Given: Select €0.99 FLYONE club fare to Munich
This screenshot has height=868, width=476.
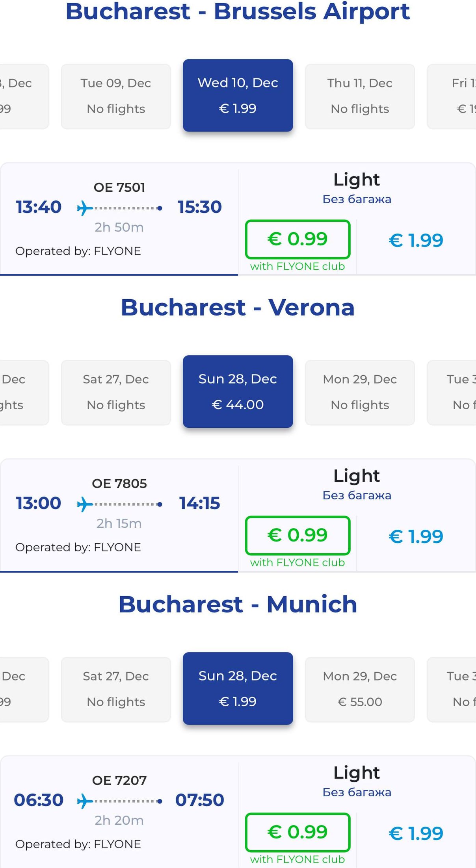Looking at the screenshot, I should pos(297,832).
